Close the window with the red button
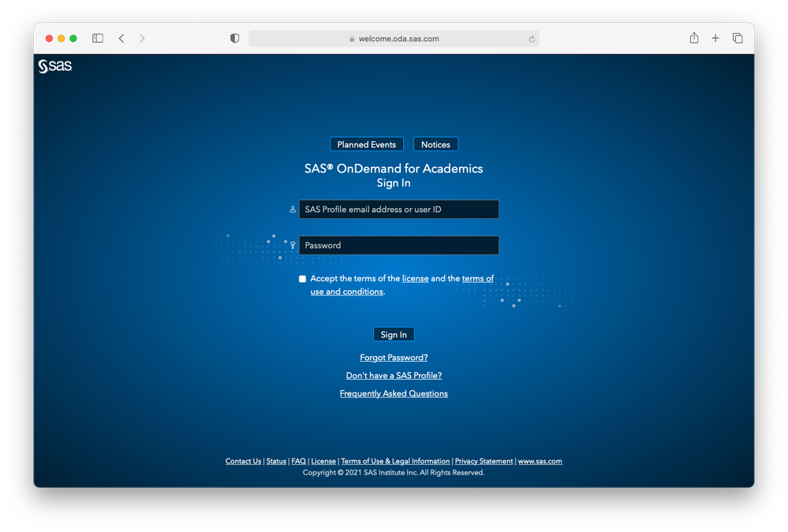788x532 pixels. point(49,38)
